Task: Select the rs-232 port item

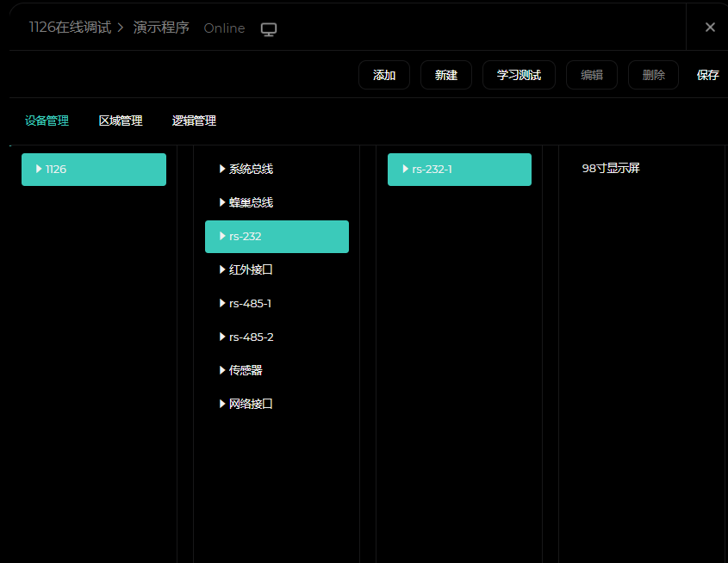Action: [x=277, y=237]
